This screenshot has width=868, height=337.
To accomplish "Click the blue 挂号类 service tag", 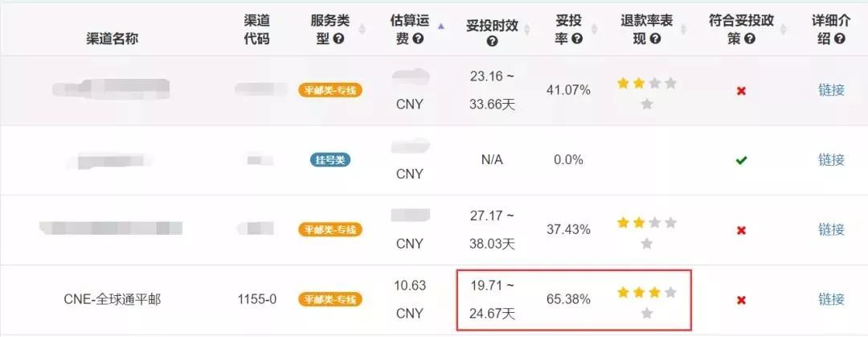I will tap(330, 160).
